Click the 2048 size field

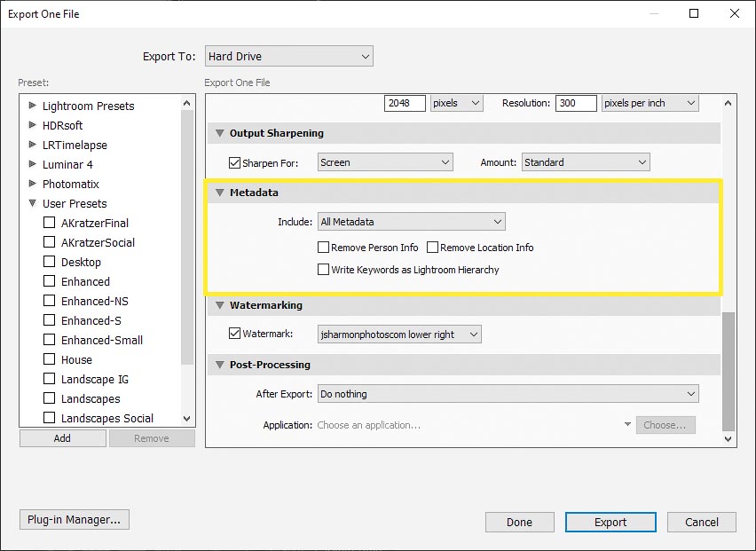coord(405,103)
